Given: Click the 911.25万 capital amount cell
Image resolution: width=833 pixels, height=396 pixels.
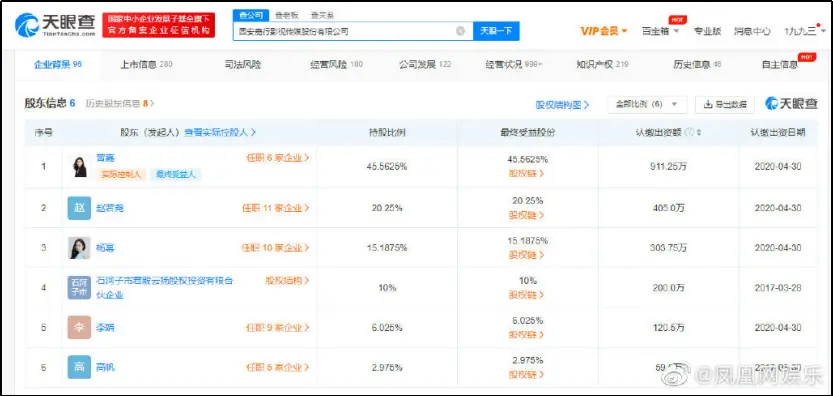Looking at the screenshot, I should point(668,166).
